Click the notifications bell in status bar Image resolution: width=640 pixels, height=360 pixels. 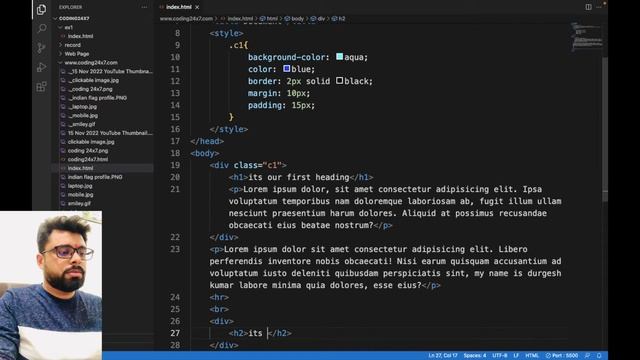pos(599,356)
